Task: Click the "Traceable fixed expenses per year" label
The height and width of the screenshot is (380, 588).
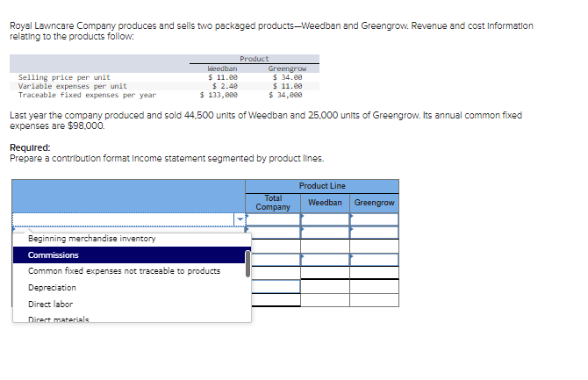Action: [87, 95]
